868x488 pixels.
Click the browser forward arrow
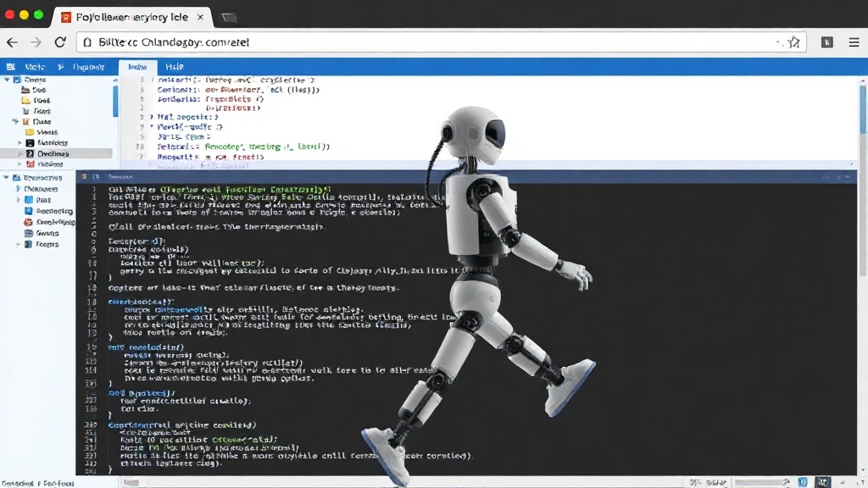(36, 42)
